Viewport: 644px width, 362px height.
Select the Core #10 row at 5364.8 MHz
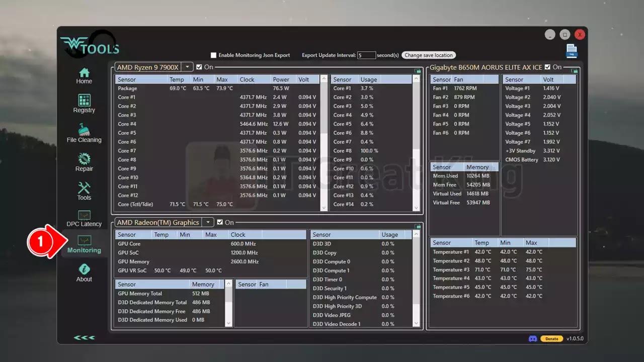pos(217,177)
